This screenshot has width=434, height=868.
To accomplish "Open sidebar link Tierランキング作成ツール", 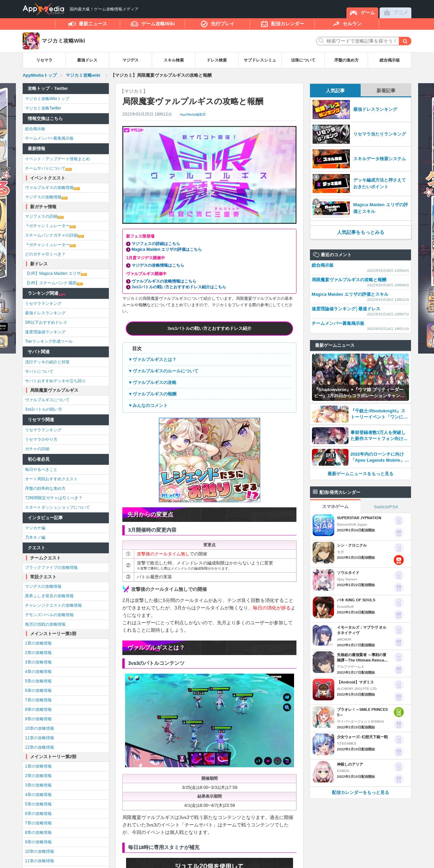I will (49, 341).
